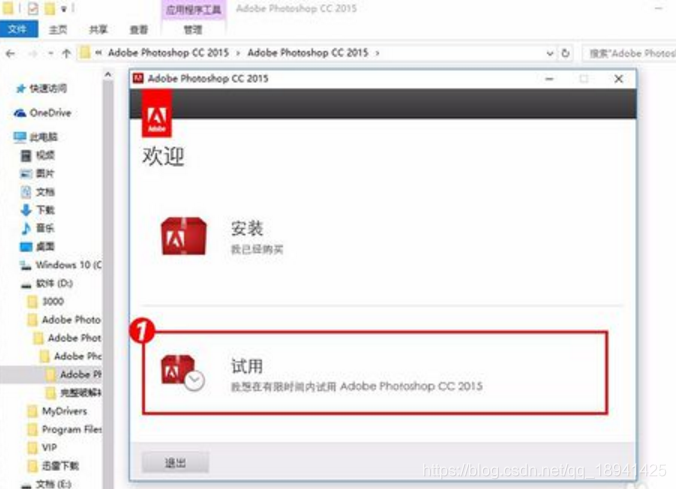Screen dimensions: 676x489
Task: Click the 音乐 note icon
Action: coord(26,228)
